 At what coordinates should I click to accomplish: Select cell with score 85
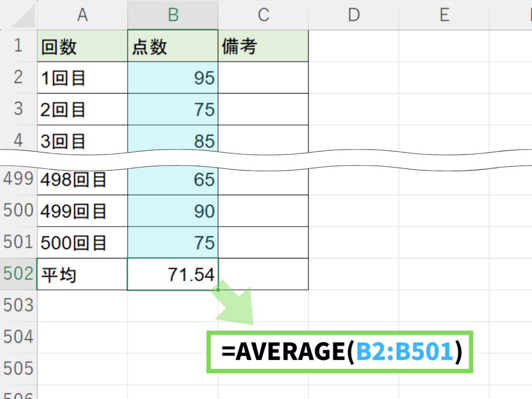coord(173,140)
